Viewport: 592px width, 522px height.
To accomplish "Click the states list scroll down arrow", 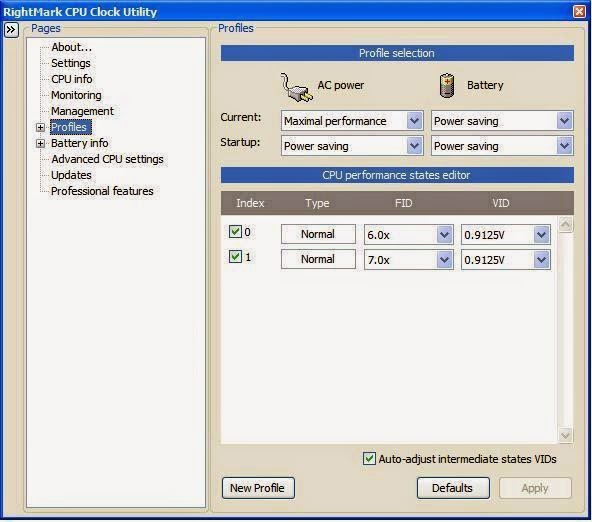I will 565,435.
